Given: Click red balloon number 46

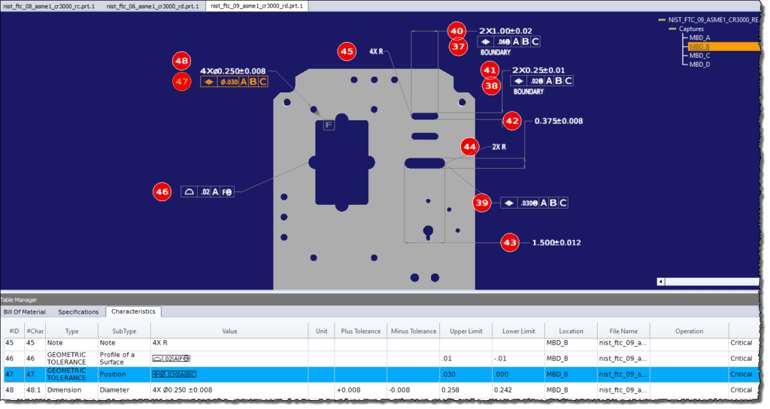Looking at the screenshot, I should coord(162,191).
